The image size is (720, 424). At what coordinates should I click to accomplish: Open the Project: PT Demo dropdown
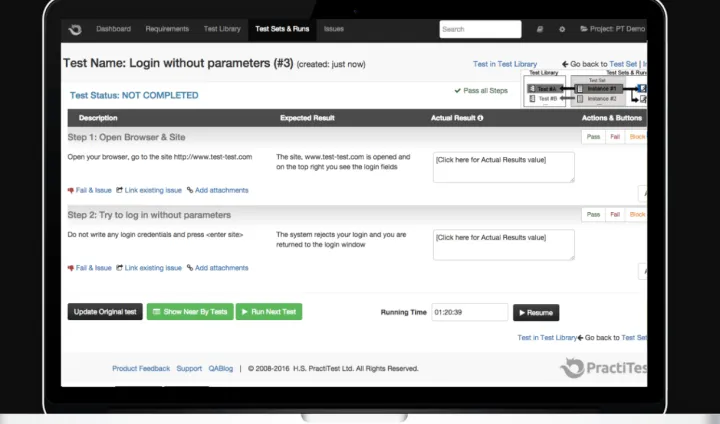click(x=614, y=30)
